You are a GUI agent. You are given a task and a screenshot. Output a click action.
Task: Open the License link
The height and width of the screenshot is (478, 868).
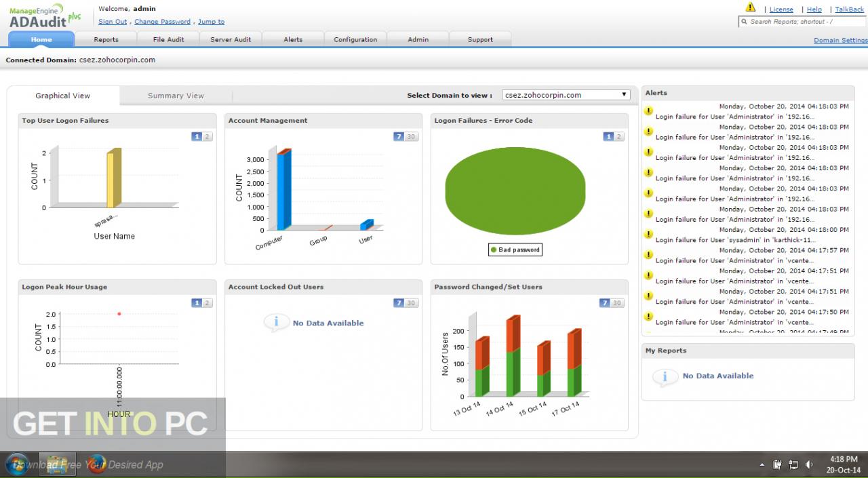[x=781, y=9]
